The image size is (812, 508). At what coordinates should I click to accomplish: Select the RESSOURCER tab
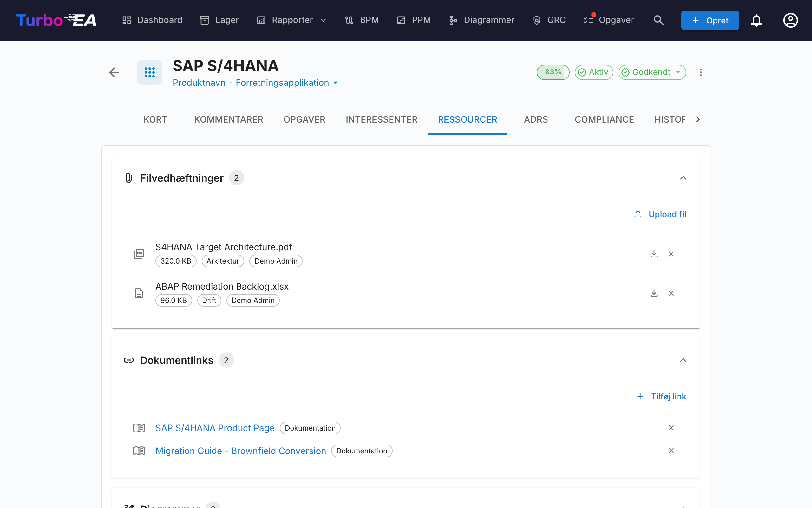point(468,120)
